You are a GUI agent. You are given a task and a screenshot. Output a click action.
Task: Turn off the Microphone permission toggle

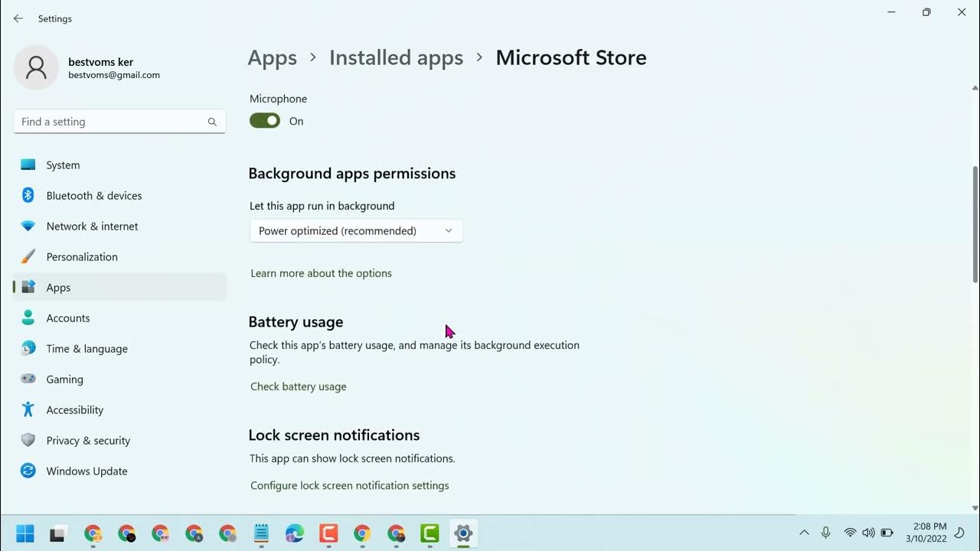pyautogui.click(x=265, y=121)
